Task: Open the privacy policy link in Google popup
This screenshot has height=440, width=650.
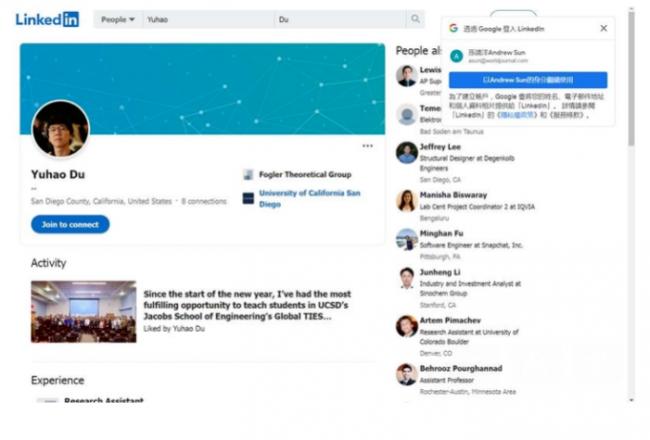Action: [517, 115]
